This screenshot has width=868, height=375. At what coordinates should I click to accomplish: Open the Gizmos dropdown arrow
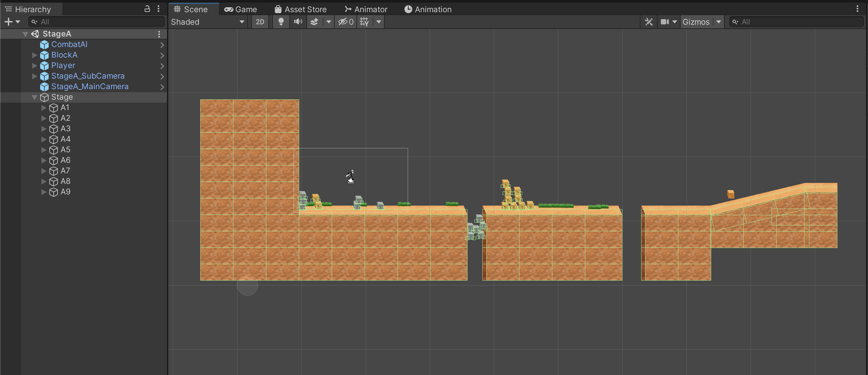(719, 22)
